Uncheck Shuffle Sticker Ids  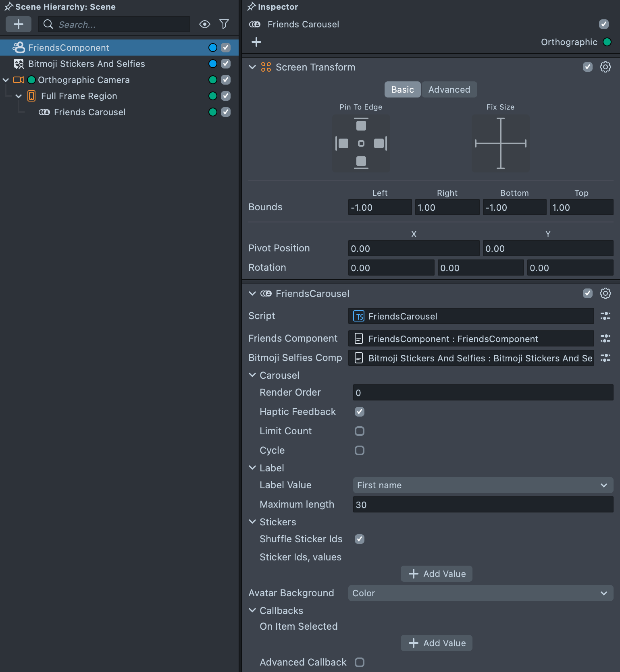(x=359, y=539)
